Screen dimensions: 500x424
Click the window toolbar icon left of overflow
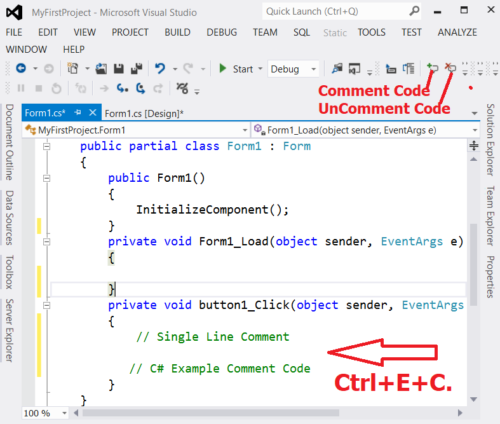pos(354,69)
